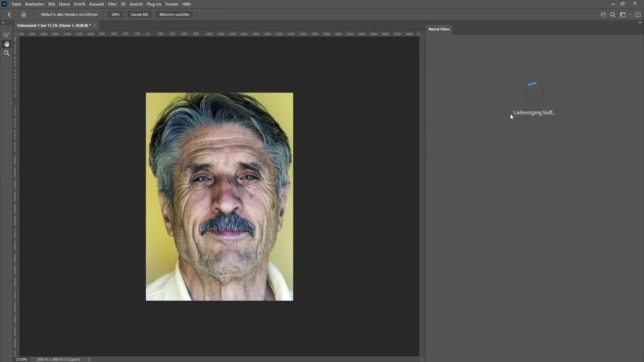Viewport: 644px width, 362px height.
Task: Click the Ladevorgang läuft... text
Action: point(534,113)
